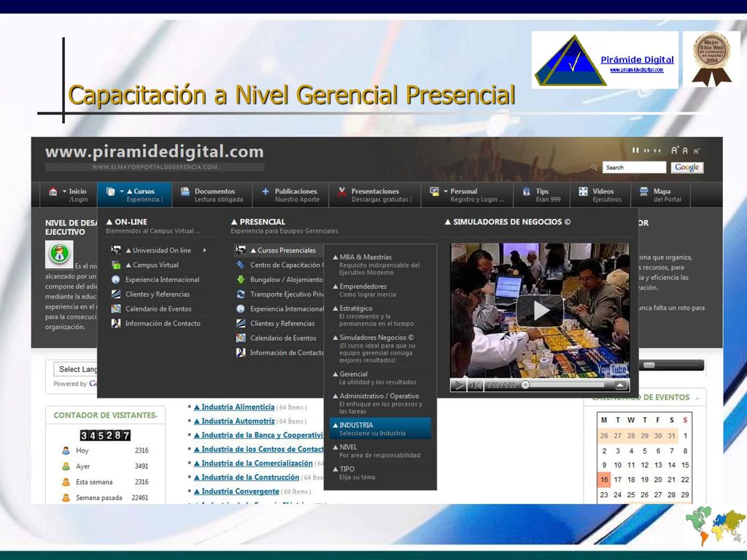Select day 22 in the calendar

coord(685,480)
